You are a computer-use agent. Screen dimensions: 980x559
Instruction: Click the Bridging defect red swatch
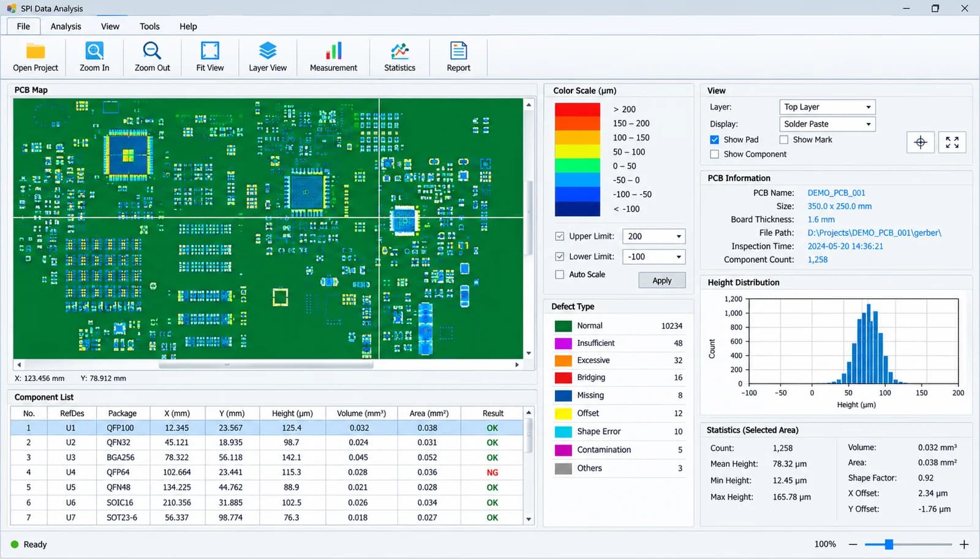(563, 378)
